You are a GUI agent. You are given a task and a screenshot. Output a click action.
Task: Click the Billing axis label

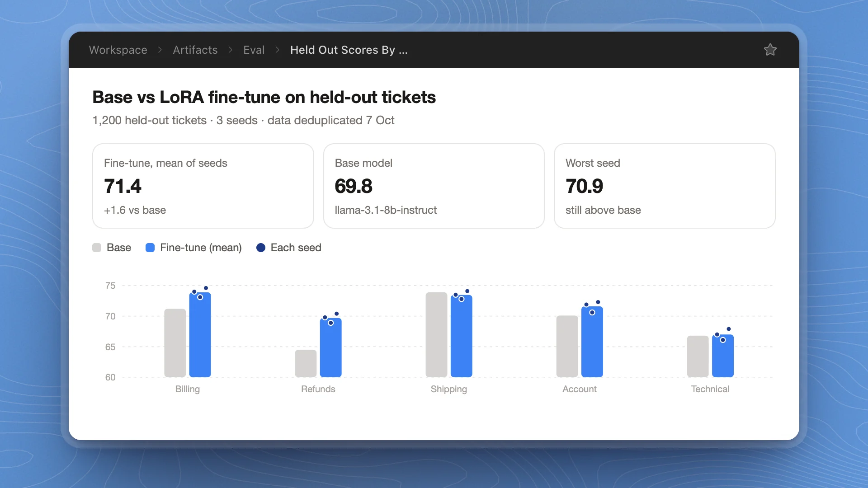[x=187, y=389]
